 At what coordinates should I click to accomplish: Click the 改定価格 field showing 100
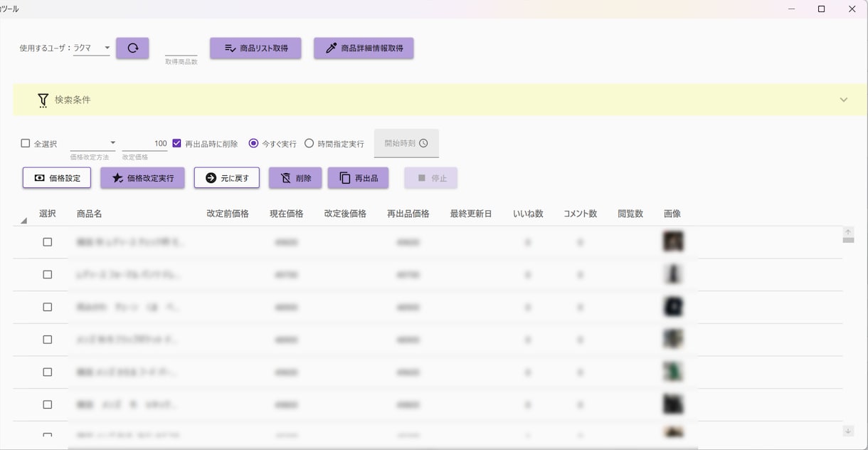pos(144,143)
